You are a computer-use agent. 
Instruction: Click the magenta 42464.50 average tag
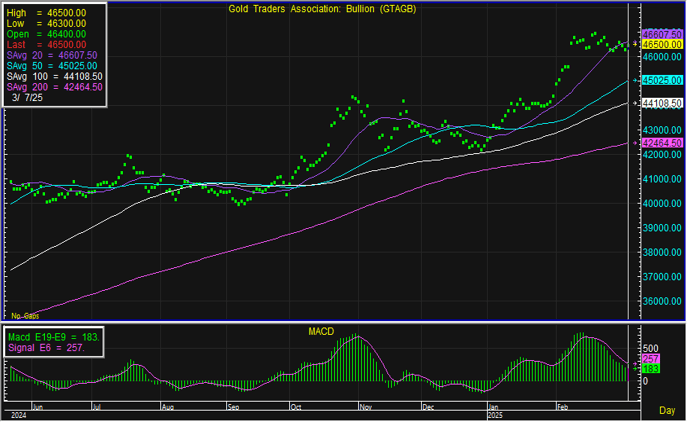pyautogui.click(x=662, y=143)
